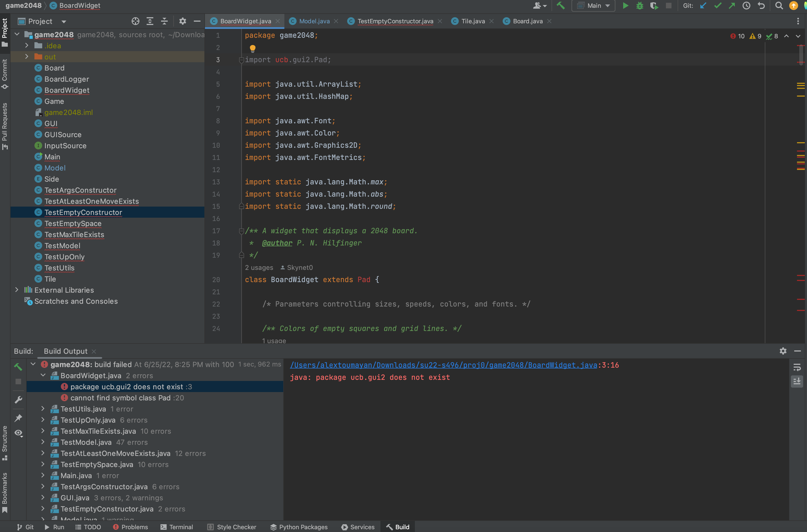Open Git history clock icon
The height and width of the screenshot is (532, 807).
coord(746,6)
